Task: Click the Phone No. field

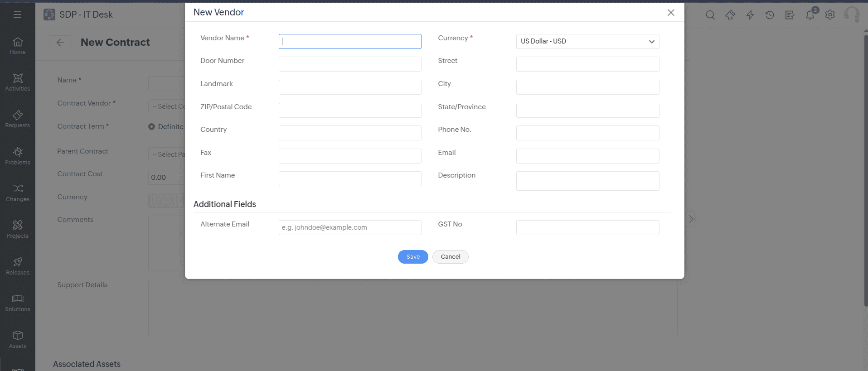Action: (x=587, y=133)
